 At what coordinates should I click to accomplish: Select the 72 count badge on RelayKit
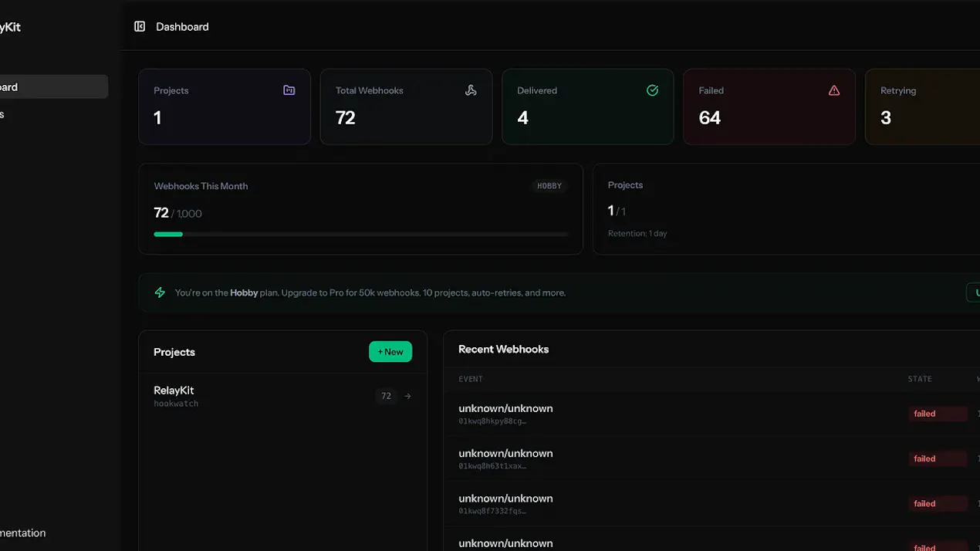click(x=386, y=396)
